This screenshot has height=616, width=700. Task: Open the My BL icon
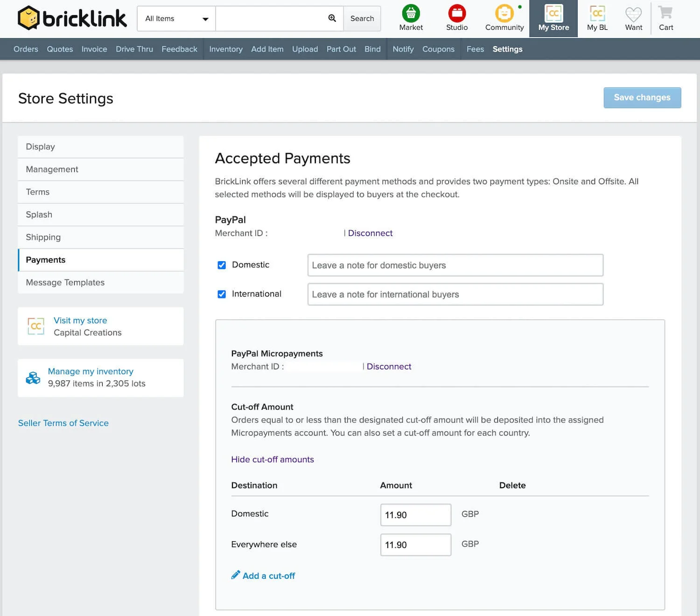[x=597, y=18]
